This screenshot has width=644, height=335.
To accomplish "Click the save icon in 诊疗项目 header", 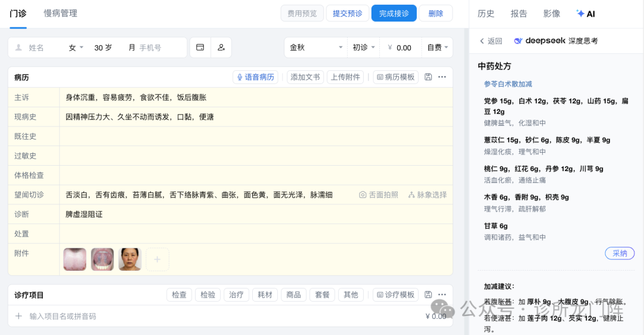I will pyautogui.click(x=428, y=294).
